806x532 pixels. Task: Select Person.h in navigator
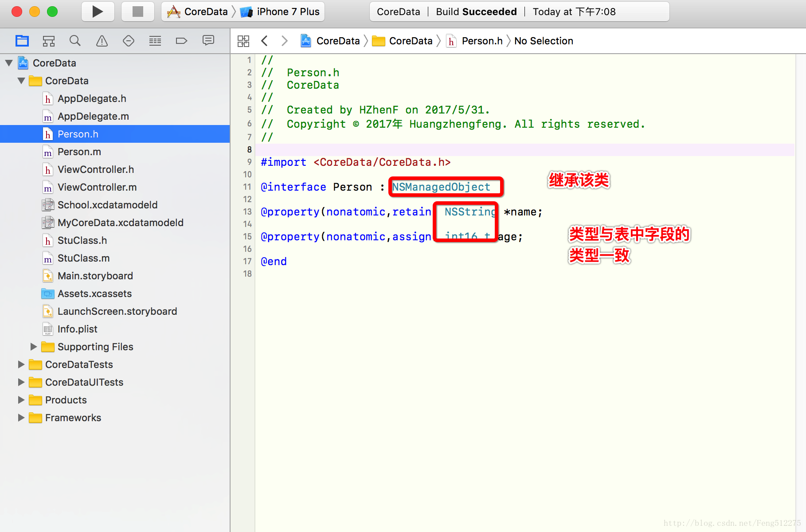click(x=115, y=134)
